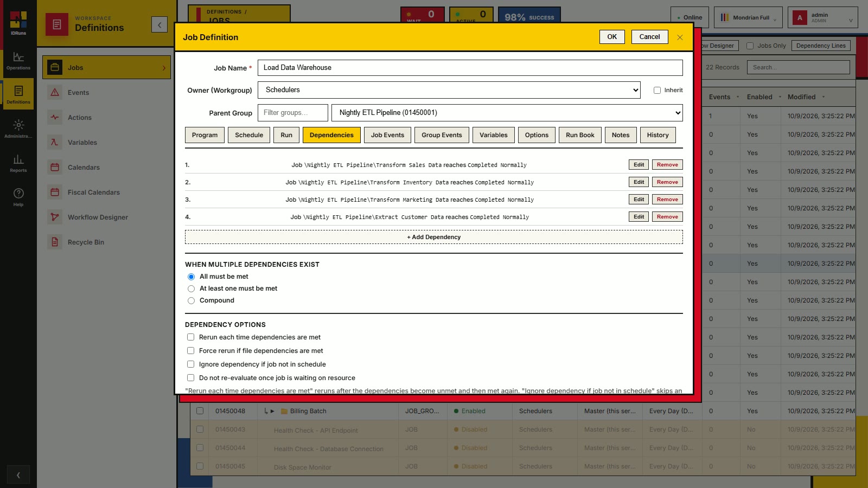The image size is (868, 488).
Task: Click the Filter groups input field
Action: [x=293, y=113]
